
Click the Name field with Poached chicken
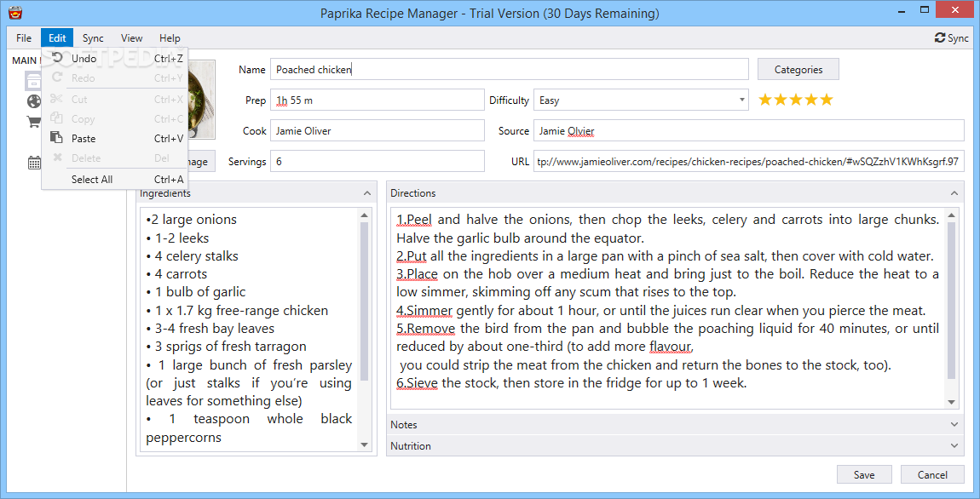[x=510, y=69]
